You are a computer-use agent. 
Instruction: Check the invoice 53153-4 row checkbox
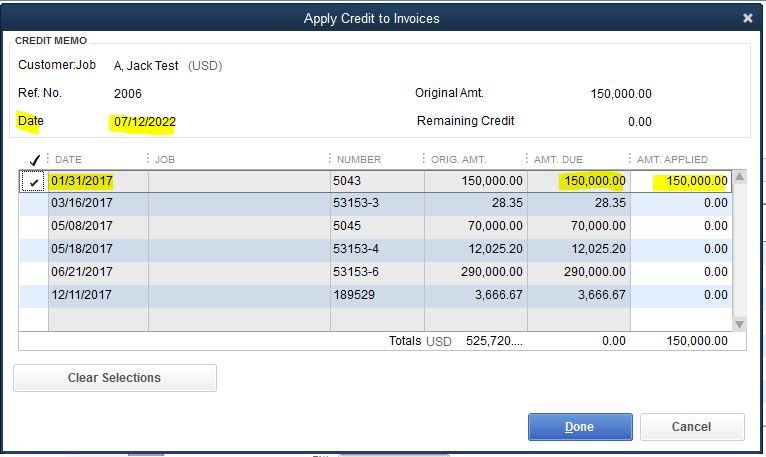(34, 249)
